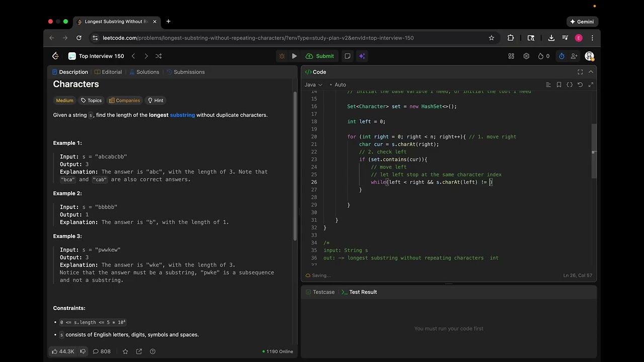Click the AI sparkle assistant icon
The image size is (644, 362).
click(x=362, y=56)
